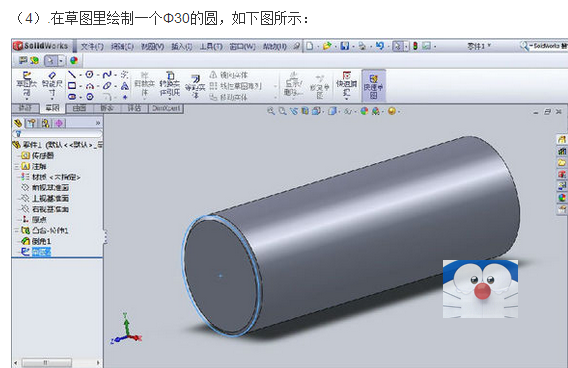This screenshot has width=568, height=368.
Task: Click the Rebuild traffic light icon
Action: coord(415,46)
